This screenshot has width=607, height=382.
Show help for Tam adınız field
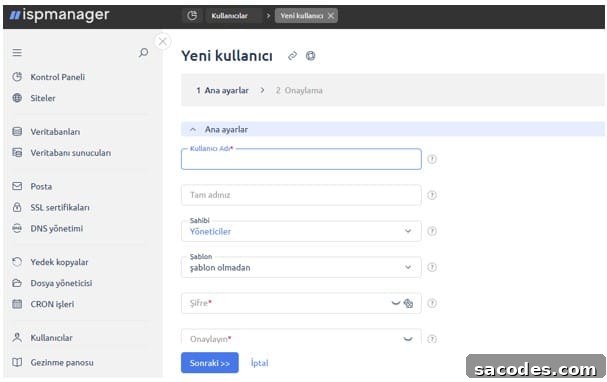coord(432,195)
